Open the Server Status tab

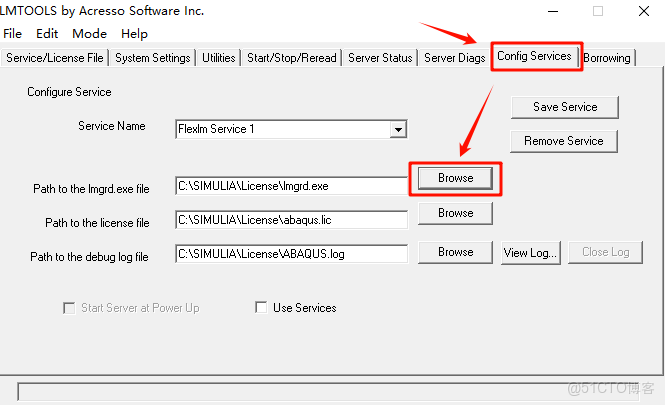(x=380, y=58)
